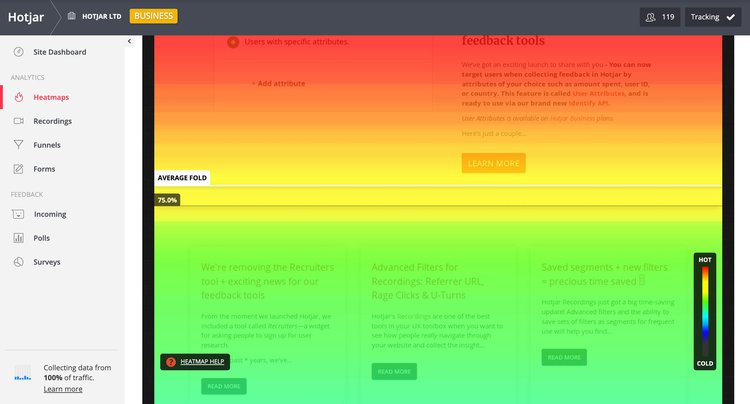Viewport: 750px width, 404px height.
Task: Click the Site Dashboard gauge icon
Action: pos(18,52)
